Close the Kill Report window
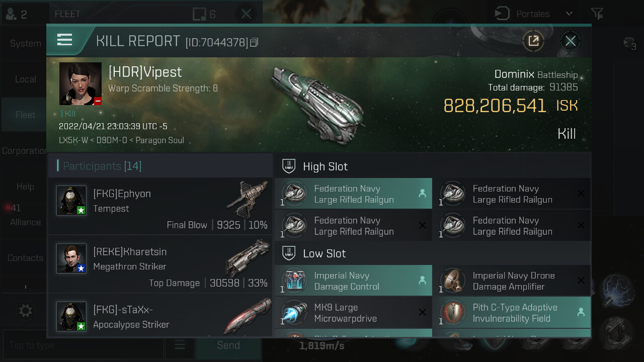The image size is (644, 362). point(570,41)
